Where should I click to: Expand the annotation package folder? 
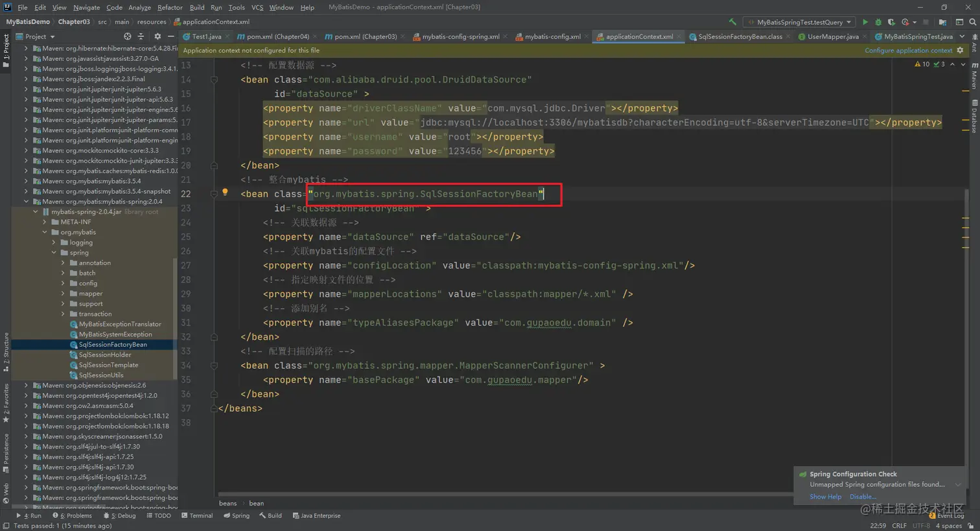point(63,263)
